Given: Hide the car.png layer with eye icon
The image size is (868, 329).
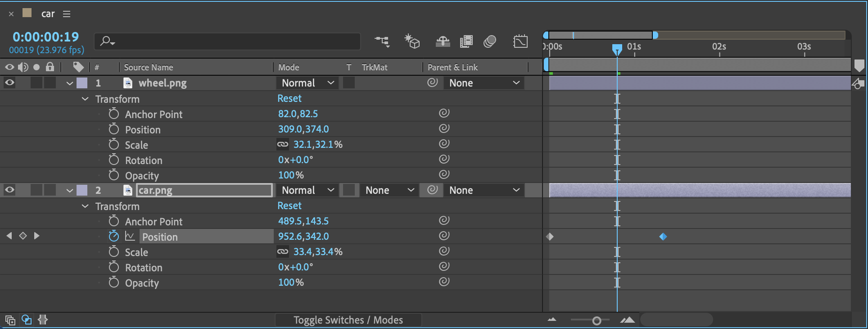Looking at the screenshot, I should (9, 190).
